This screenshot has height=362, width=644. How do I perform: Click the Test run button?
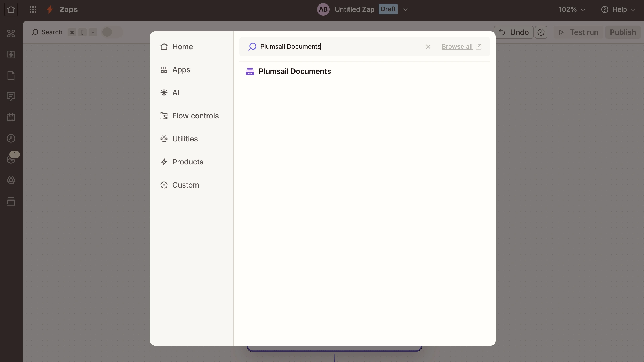point(578,32)
